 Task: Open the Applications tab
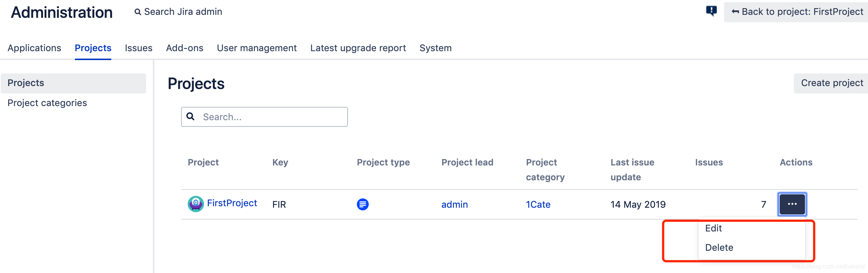coord(34,48)
